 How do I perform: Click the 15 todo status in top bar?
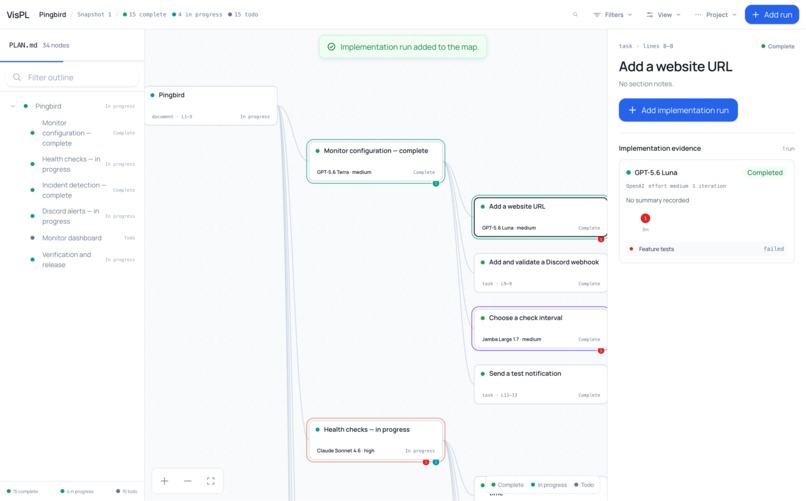(x=243, y=14)
